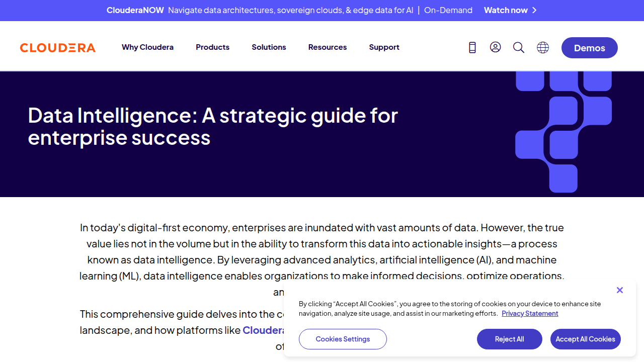Image resolution: width=644 pixels, height=362 pixels.
Task: Open the Products menu
Action: 212,47
